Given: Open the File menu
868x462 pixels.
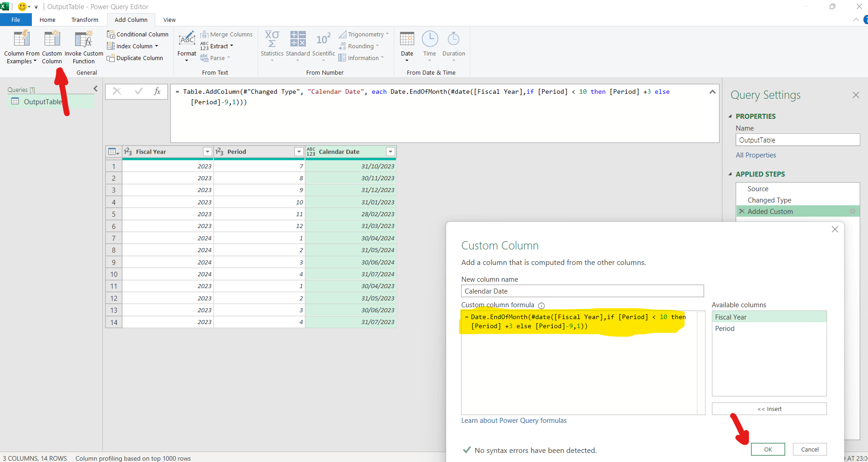Looking at the screenshot, I should [x=15, y=20].
